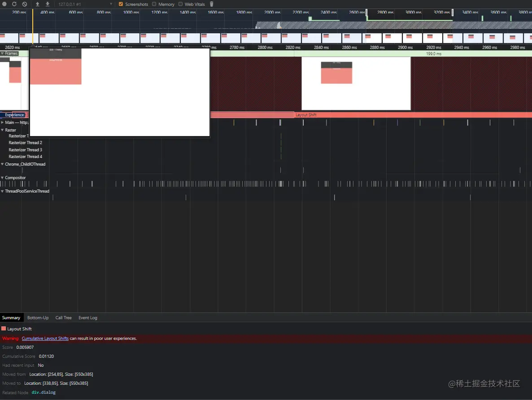Collapse the Frames track
Screen dimensions: 532x400
(x=2, y=53)
